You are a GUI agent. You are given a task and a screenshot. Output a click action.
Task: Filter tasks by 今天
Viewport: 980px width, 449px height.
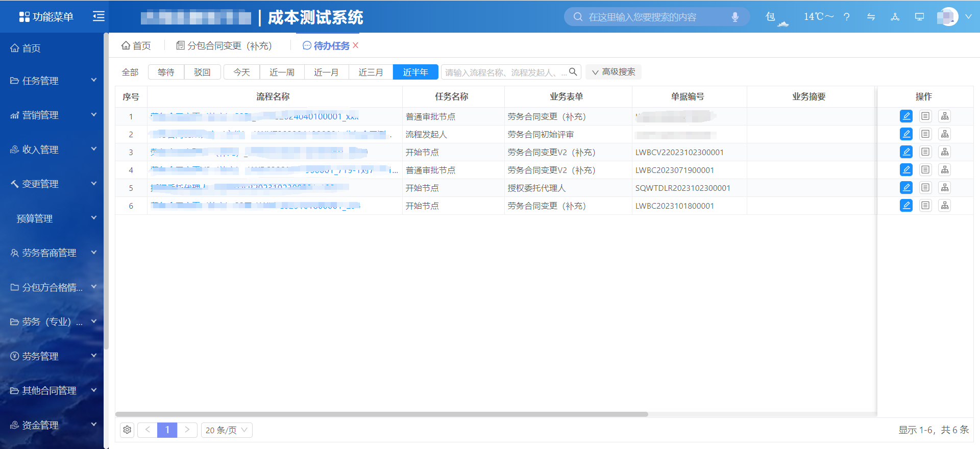click(242, 72)
